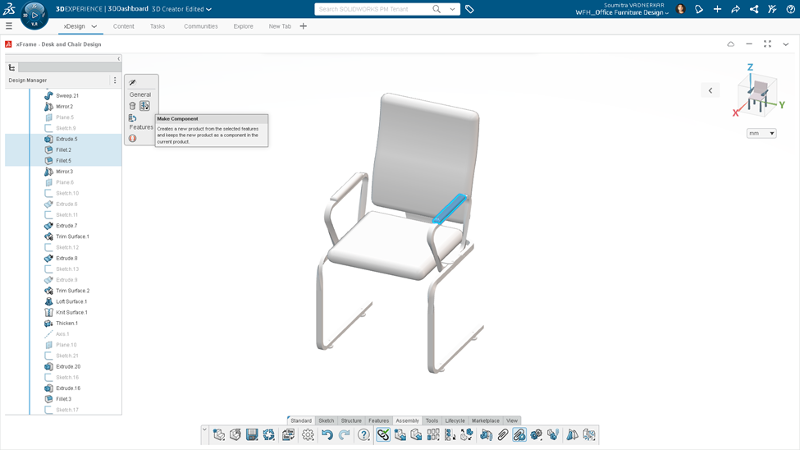Expand the xDesign tab chevron

[94, 27]
